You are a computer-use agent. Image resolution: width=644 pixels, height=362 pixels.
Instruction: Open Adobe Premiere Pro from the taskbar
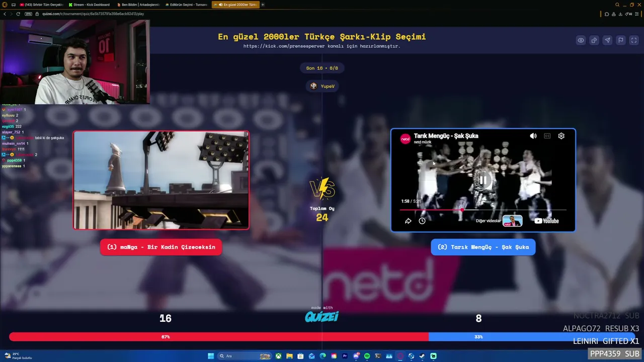tap(345, 356)
